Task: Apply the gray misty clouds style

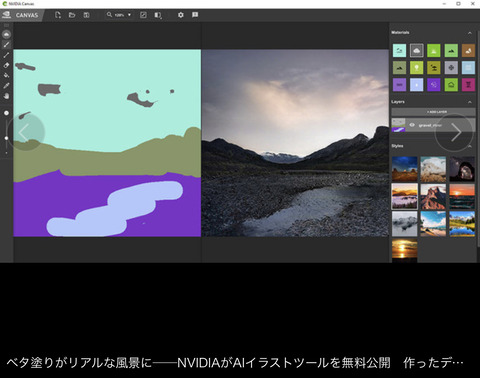Action: [405, 224]
